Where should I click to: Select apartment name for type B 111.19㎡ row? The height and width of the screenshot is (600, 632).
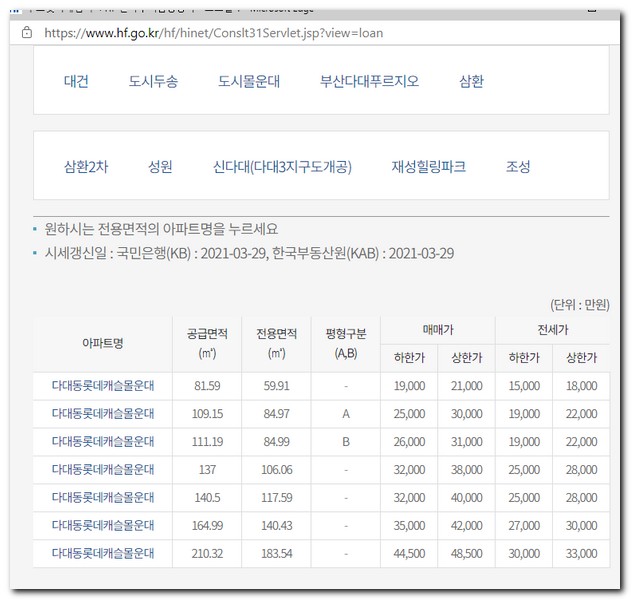tap(103, 442)
